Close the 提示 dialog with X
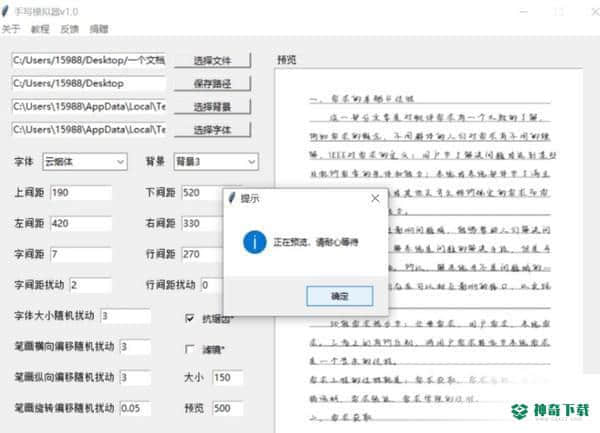Image resolution: width=600 pixels, height=433 pixels. coord(375,198)
